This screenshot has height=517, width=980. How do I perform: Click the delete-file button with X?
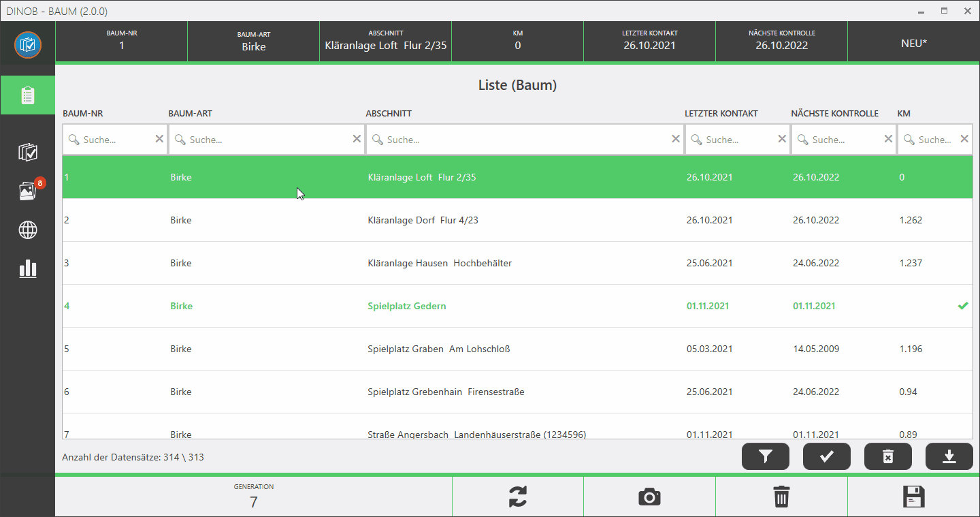[887, 457]
